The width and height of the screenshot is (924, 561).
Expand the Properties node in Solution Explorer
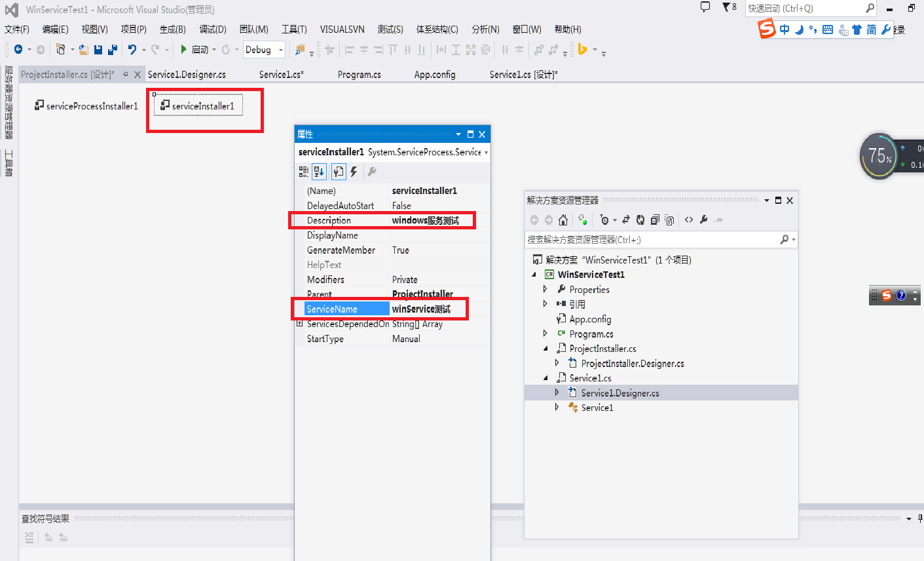pos(545,289)
